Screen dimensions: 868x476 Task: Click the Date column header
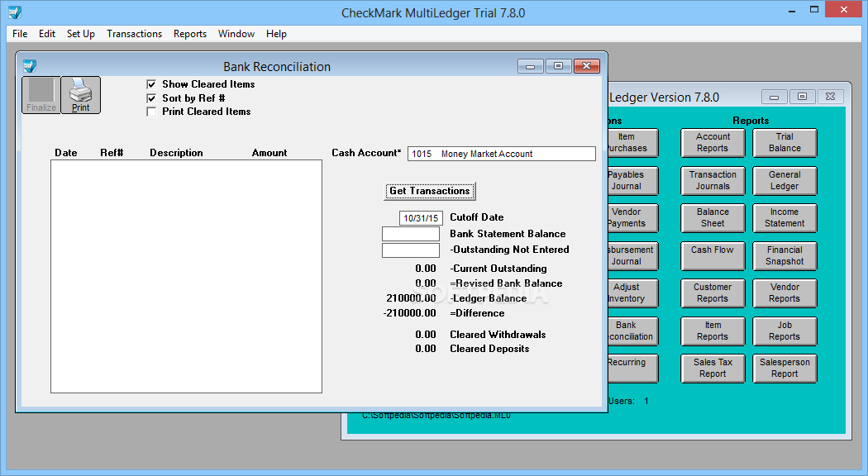click(66, 153)
